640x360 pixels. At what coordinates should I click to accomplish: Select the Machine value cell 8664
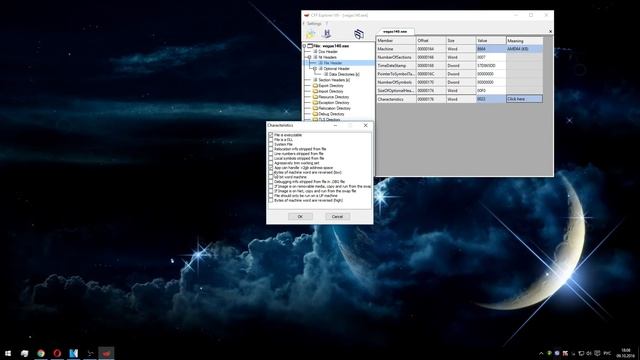(491, 49)
